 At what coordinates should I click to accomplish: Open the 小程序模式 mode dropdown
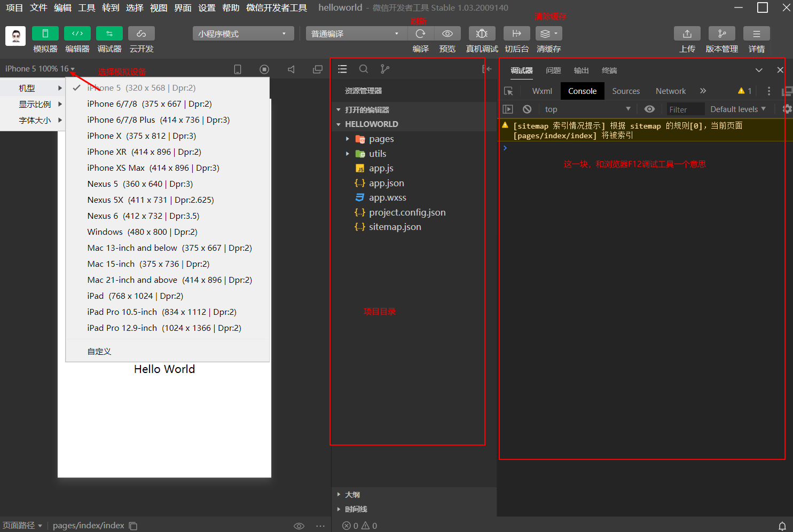(243, 34)
